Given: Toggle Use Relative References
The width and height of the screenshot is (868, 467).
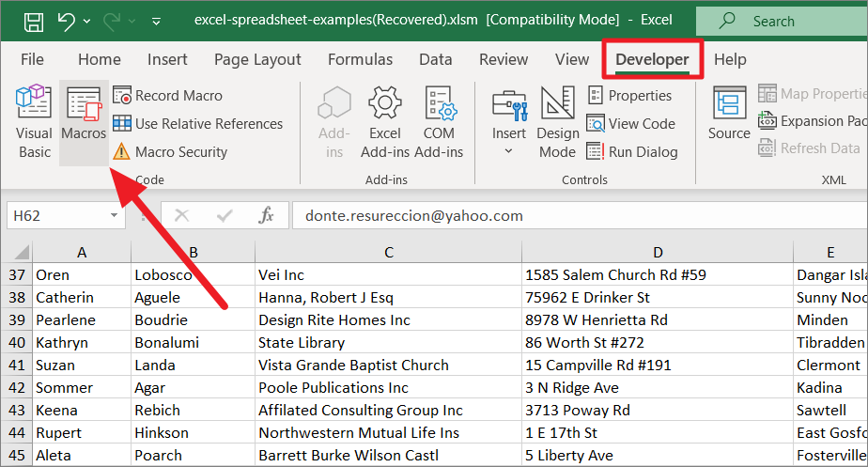Looking at the screenshot, I should pyautogui.click(x=197, y=123).
